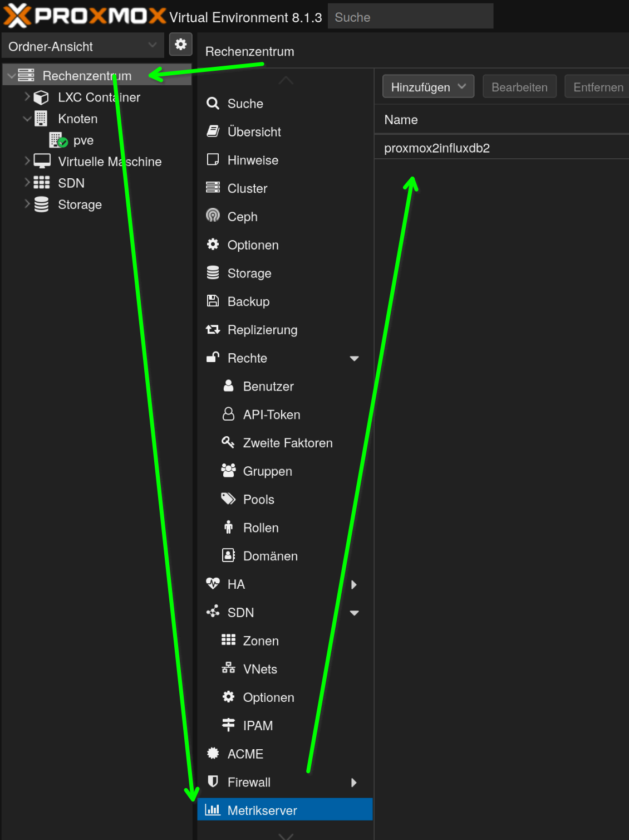This screenshot has height=840, width=629.
Task: Expand the HA submenu arrow
Action: [x=354, y=584]
